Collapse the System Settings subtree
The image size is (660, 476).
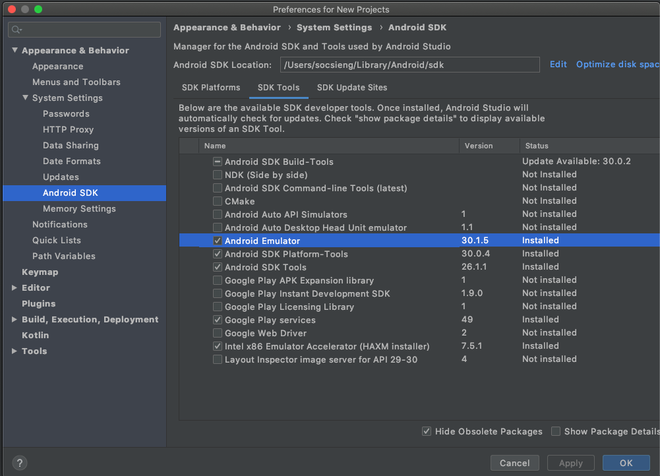(x=26, y=98)
